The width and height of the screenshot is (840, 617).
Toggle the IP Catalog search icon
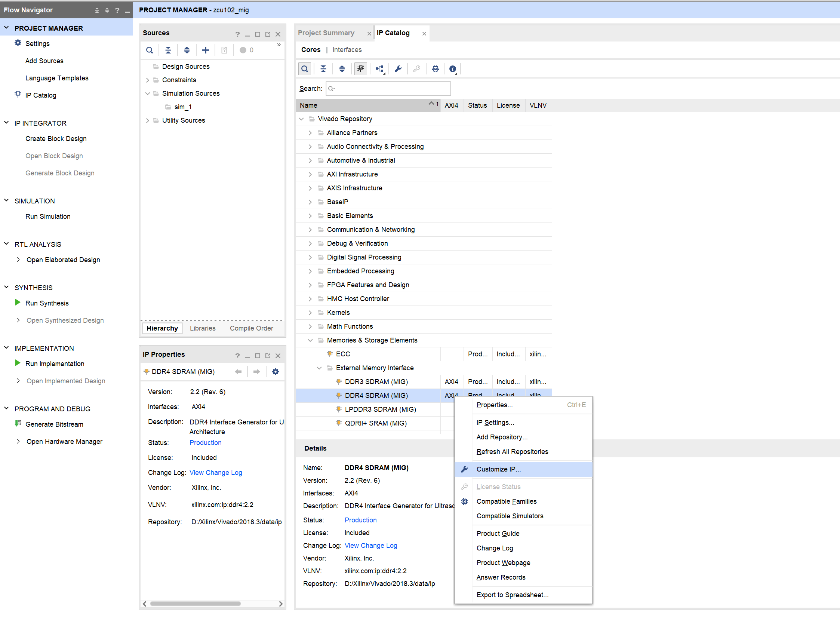pos(305,69)
